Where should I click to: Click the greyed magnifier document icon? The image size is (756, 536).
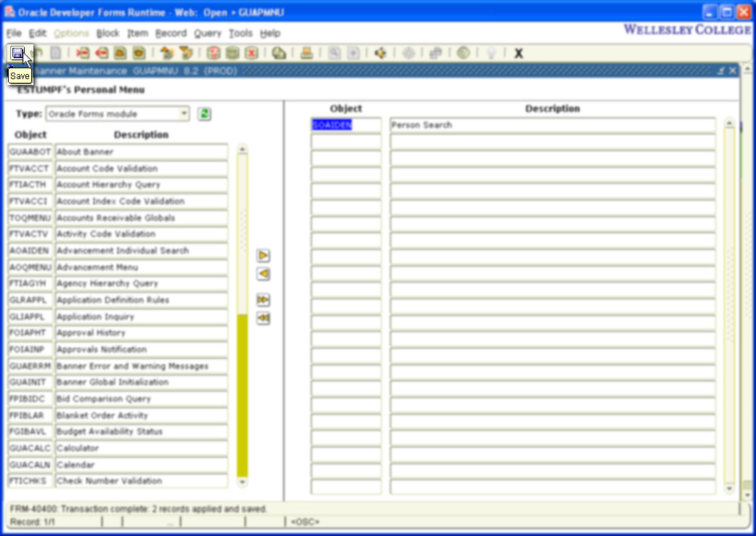tap(334, 53)
